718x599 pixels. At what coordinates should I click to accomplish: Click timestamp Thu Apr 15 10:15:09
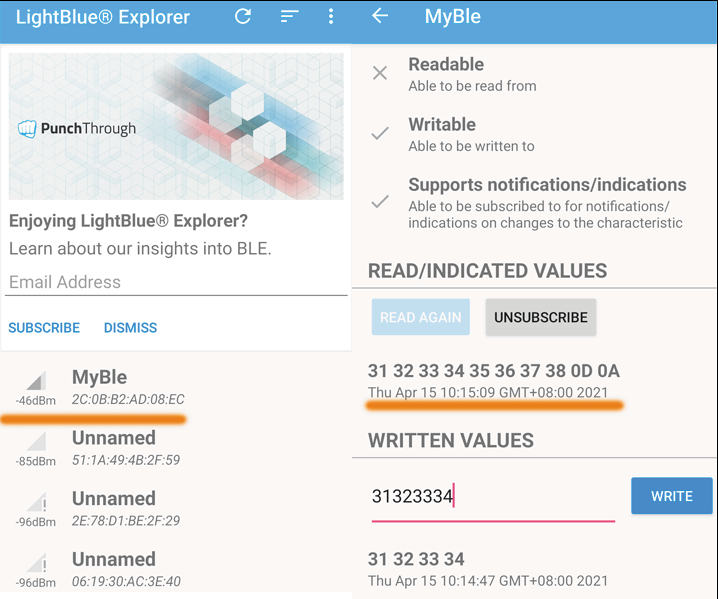coord(488,392)
